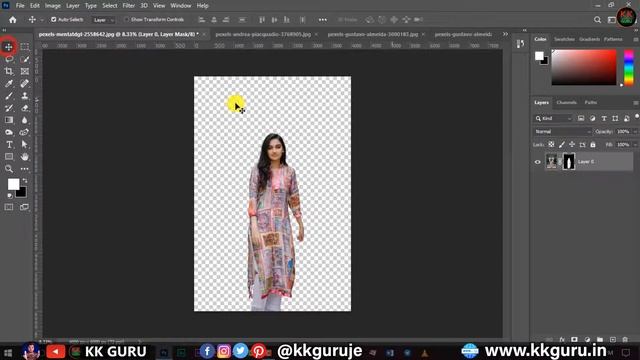Select the Clone Stamp tool
640x360 pixels.
(x=25, y=96)
